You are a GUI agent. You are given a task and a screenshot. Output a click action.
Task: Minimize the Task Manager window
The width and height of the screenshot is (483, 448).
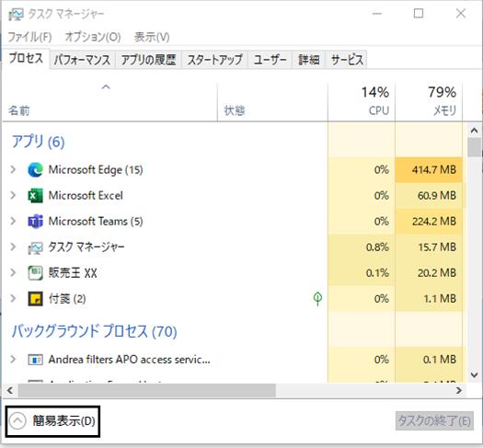[x=377, y=14]
